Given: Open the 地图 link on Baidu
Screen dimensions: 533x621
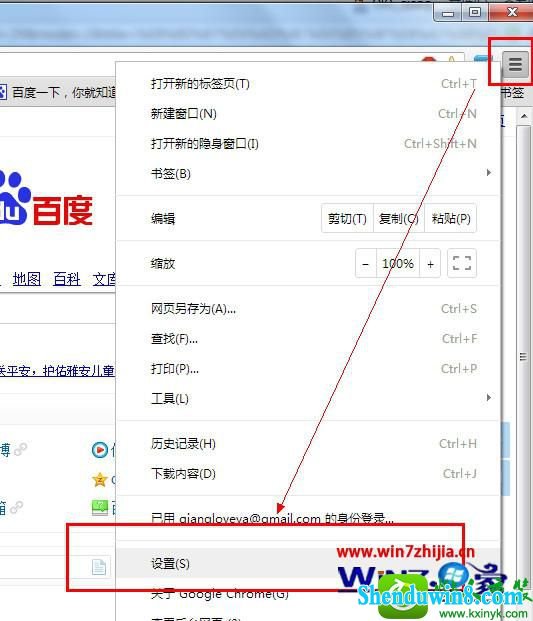Looking at the screenshot, I should pos(27,279).
